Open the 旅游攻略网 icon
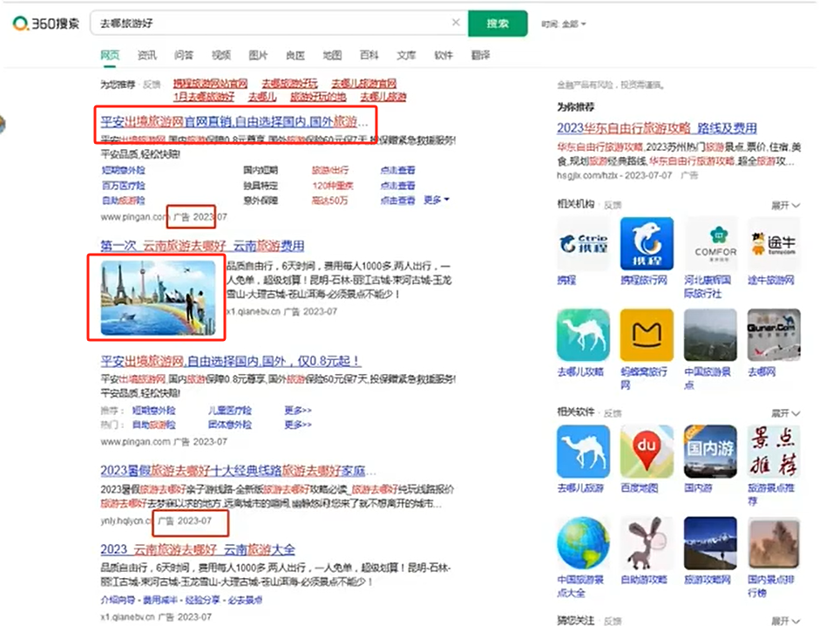Screen dimensions: 840x626 711,543
